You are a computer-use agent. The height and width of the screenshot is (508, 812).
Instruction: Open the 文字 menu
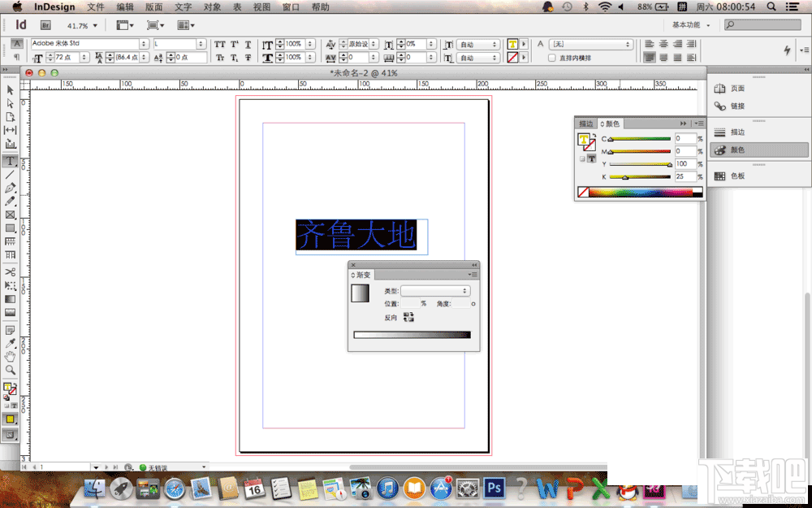point(183,7)
